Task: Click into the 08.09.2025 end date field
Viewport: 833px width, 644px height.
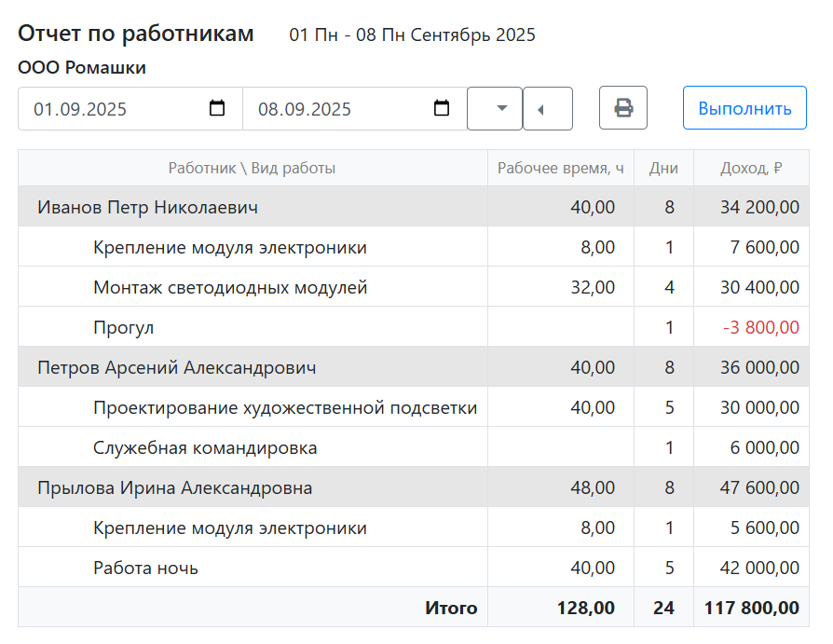Action: (335, 109)
